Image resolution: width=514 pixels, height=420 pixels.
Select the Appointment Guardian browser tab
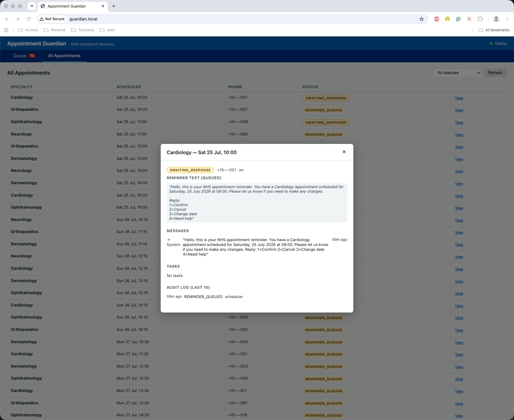73,6
